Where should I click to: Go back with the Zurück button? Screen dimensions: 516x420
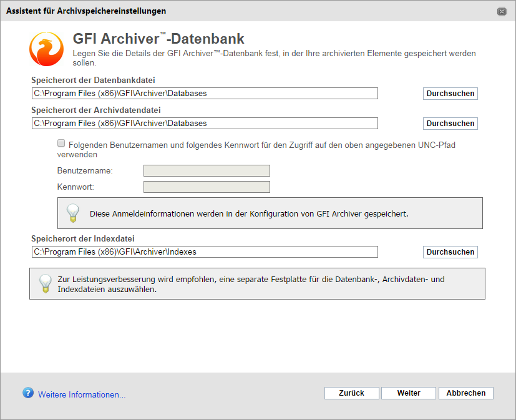click(351, 393)
